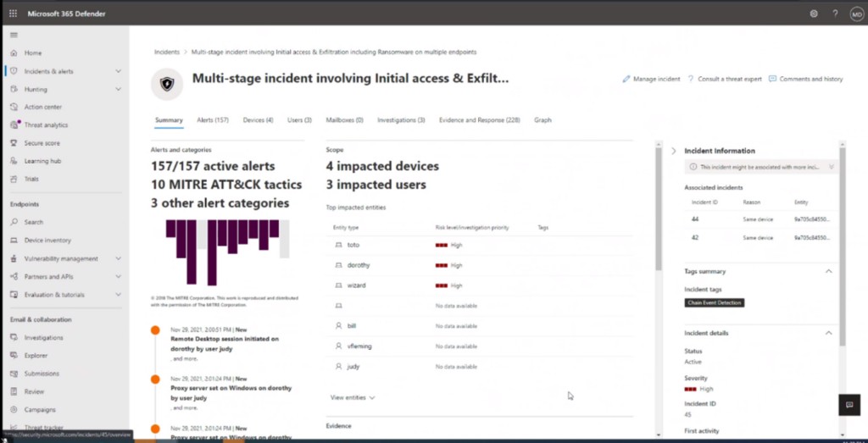Screen dimensions: 868x443
Task: Expand Incidents & alerts submenu chevron
Action: [118, 71]
